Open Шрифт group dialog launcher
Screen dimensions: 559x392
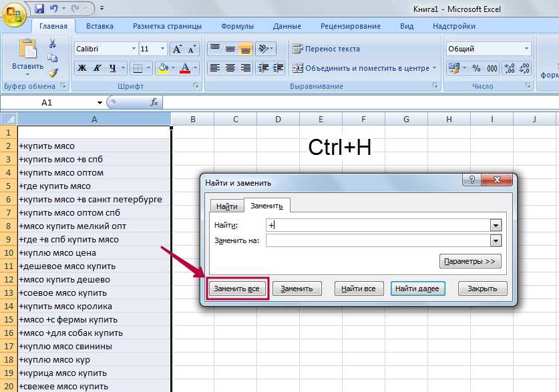pyautogui.click(x=196, y=85)
